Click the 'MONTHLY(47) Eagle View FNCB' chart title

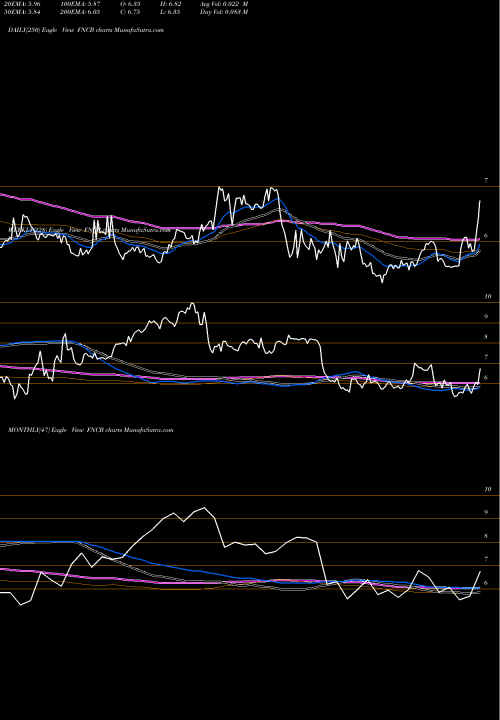(90, 430)
